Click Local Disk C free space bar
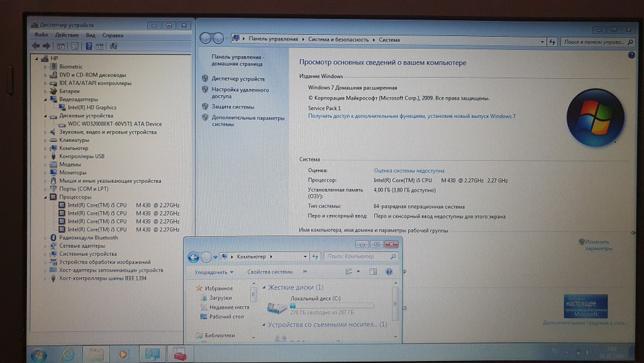 pyautogui.click(x=332, y=306)
